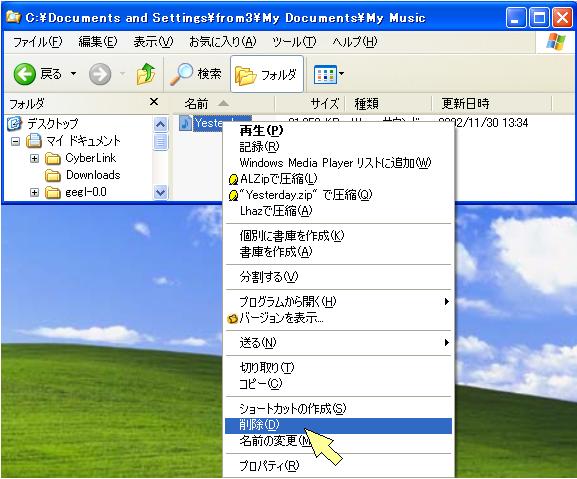Open the Views layout dropdown icon
Viewport: 577px width, 479px height.
329,74
